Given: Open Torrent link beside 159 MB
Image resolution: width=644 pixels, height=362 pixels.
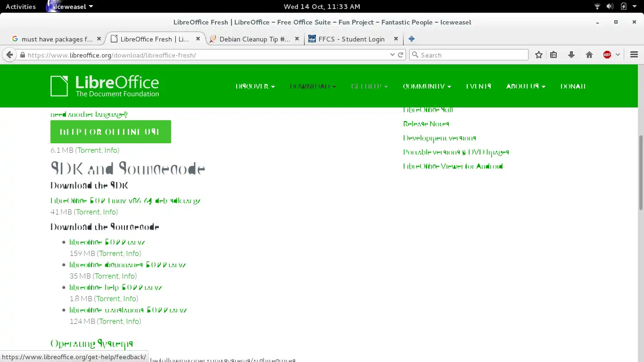Looking at the screenshot, I should click(x=111, y=254).
